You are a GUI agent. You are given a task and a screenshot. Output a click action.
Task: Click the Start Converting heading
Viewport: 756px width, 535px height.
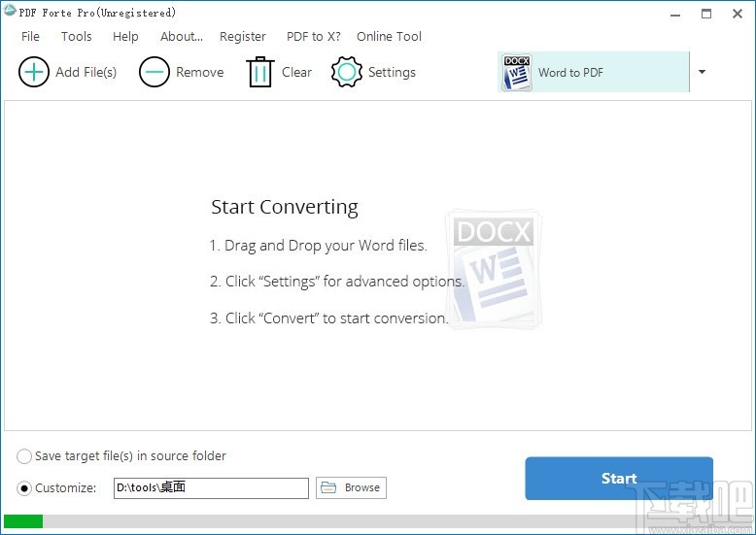point(285,207)
